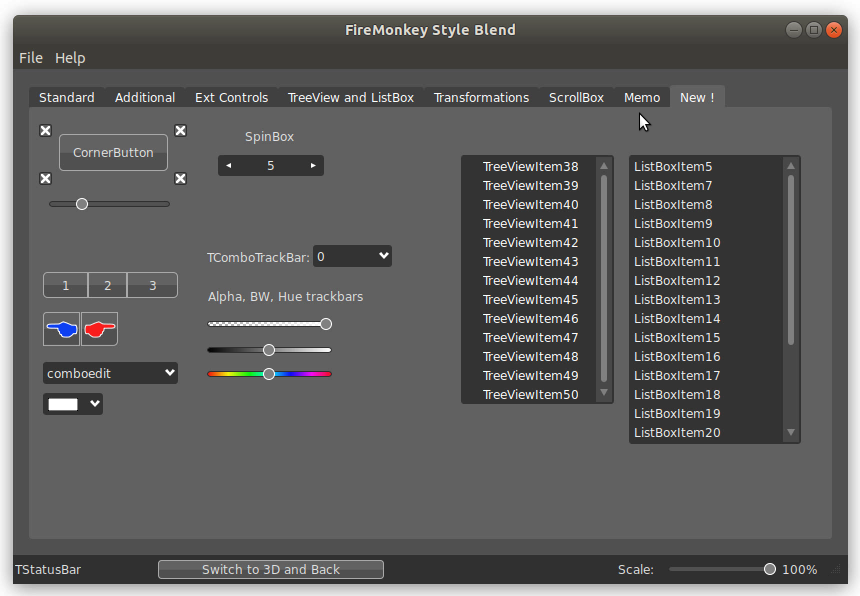Switch to the Transformations tab
860x596 pixels.
(482, 98)
